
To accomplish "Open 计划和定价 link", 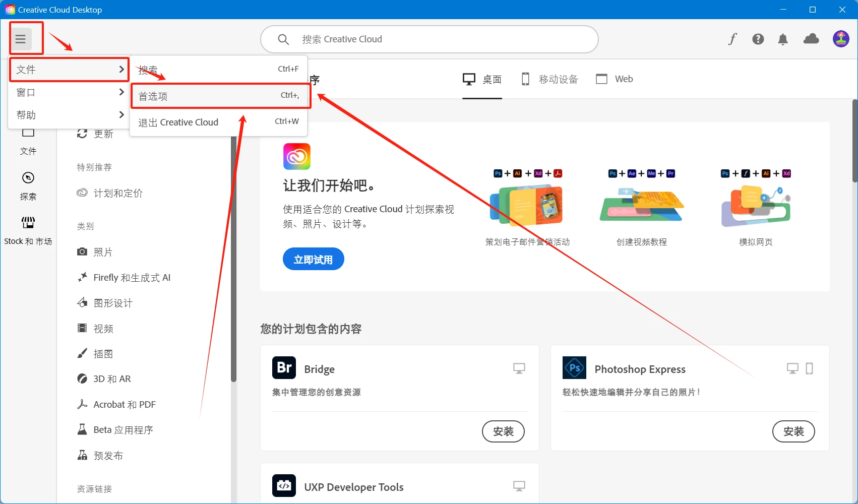I will [118, 193].
